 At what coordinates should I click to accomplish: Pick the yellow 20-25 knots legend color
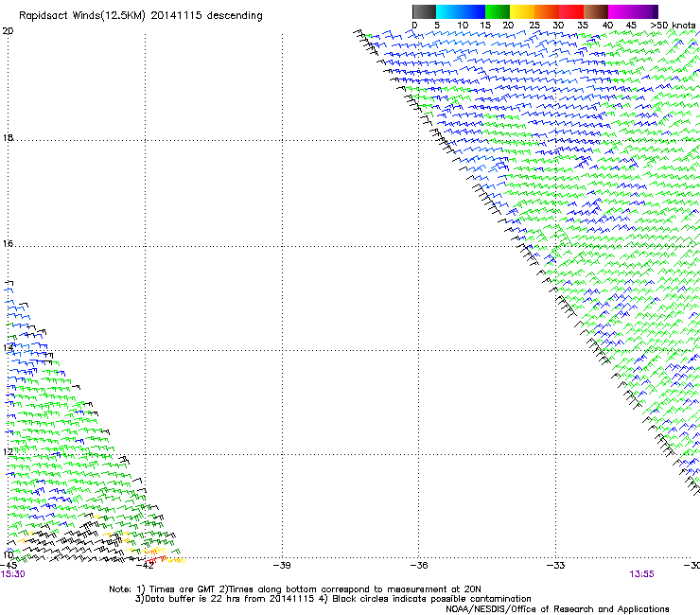522,11
